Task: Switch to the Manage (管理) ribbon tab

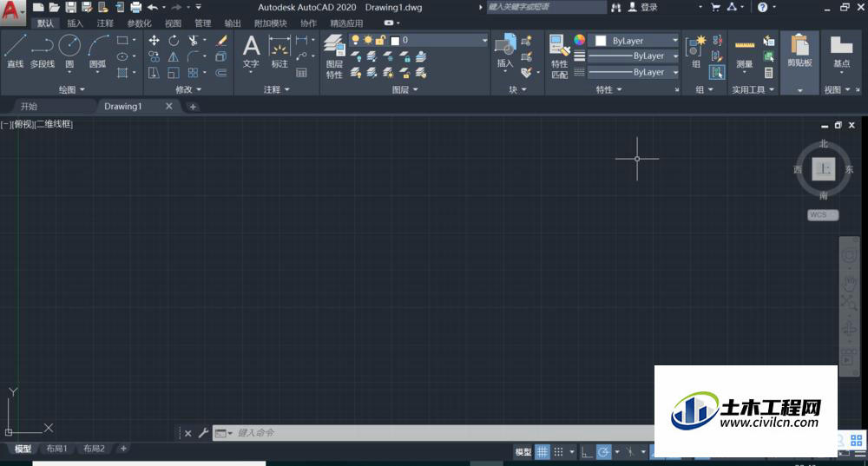Action: click(202, 23)
